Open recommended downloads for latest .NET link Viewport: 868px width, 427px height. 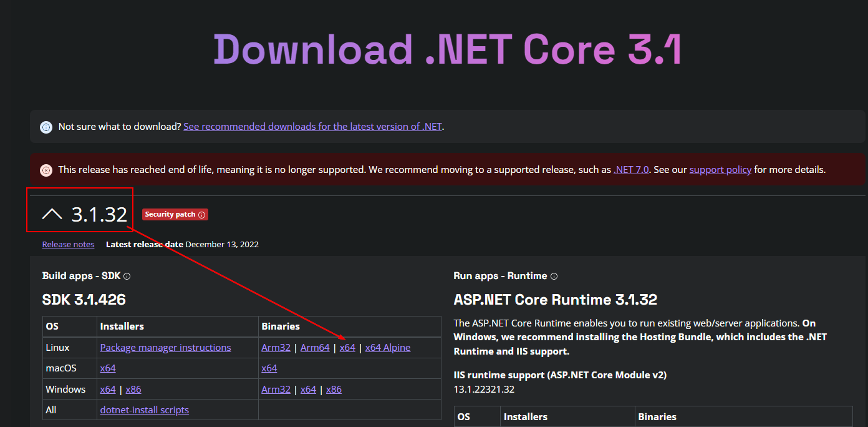point(312,126)
